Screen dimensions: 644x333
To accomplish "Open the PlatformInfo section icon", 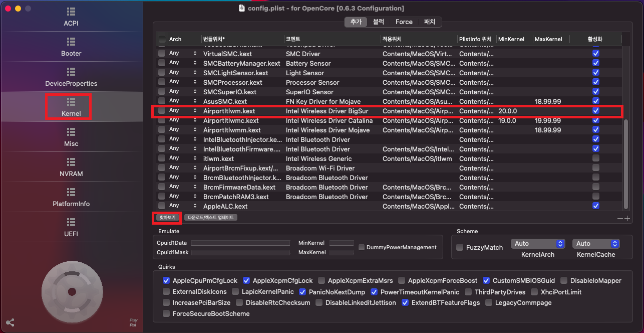I will [x=71, y=192].
